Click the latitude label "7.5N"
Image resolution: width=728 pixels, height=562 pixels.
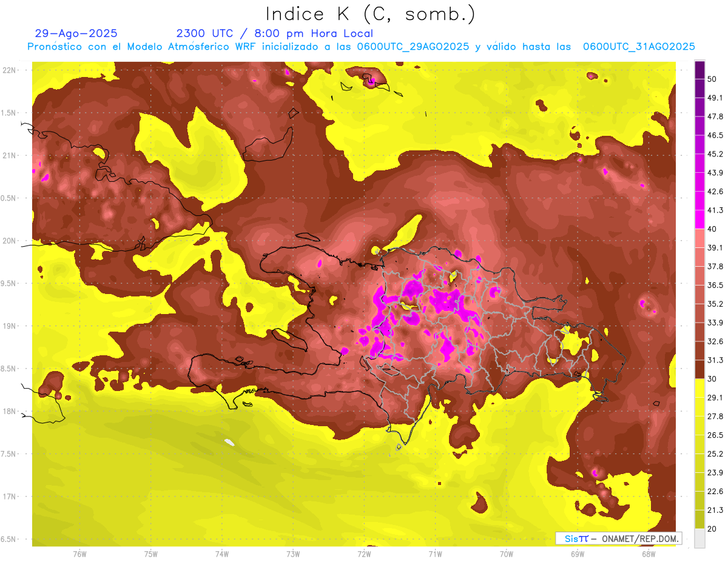[x=8, y=454]
